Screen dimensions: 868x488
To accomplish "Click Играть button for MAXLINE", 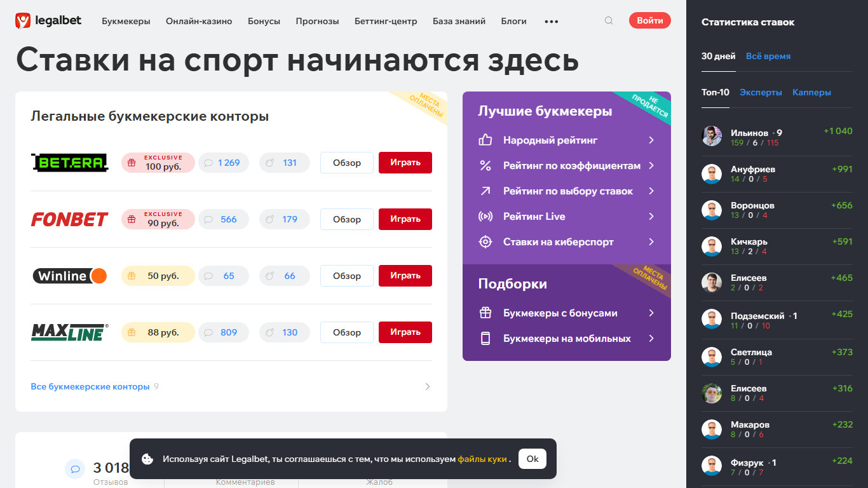I will (x=405, y=332).
